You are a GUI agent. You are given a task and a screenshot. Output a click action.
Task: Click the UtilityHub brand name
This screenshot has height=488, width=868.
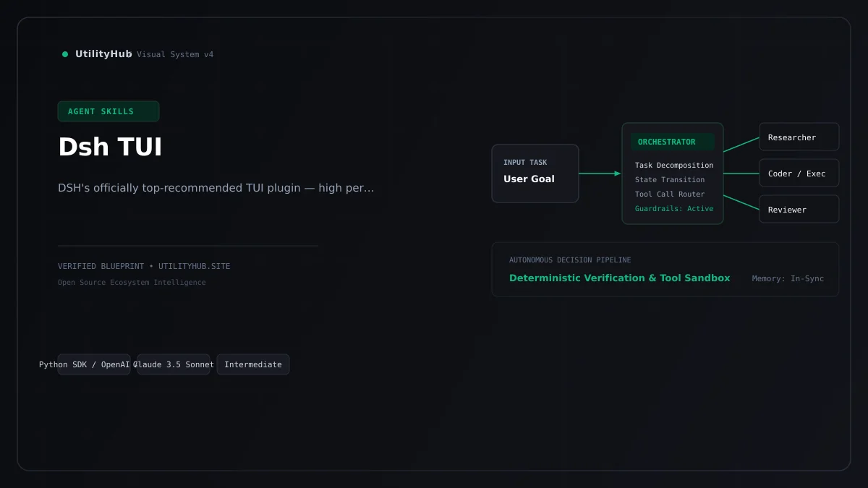103,54
